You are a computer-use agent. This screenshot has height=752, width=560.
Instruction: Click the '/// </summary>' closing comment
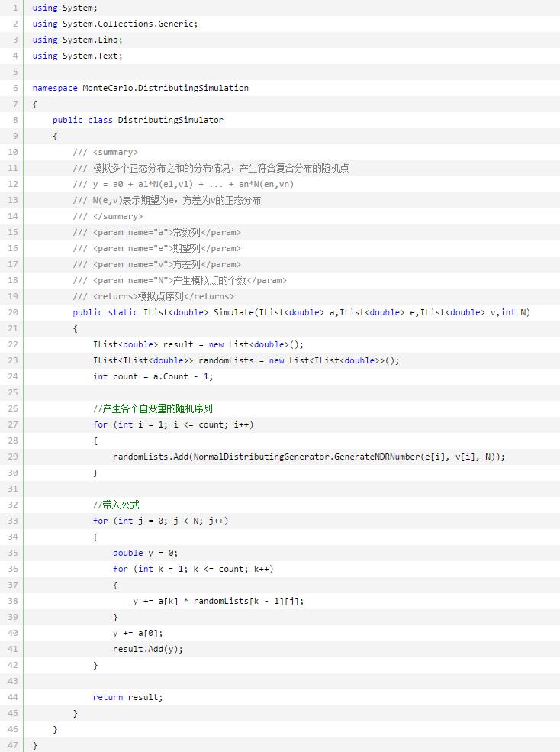point(108,216)
